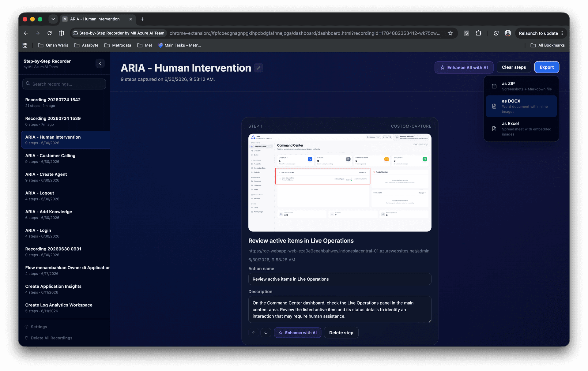This screenshot has height=371, width=588.
Task: Open the Step 1 screenshot thumbnail
Action: pyautogui.click(x=340, y=183)
